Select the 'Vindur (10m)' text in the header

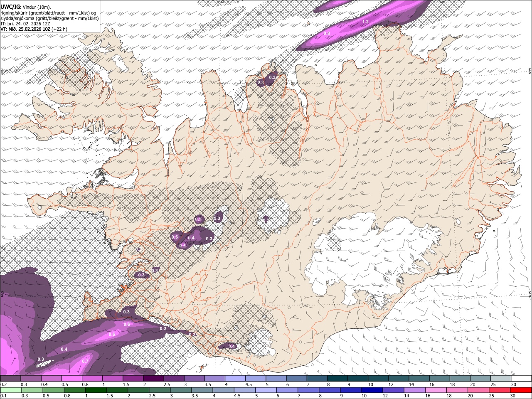(36, 7)
